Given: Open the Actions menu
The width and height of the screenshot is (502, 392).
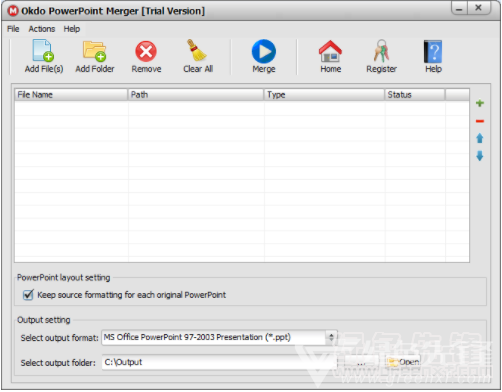Looking at the screenshot, I should pyautogui.click(x=42, y=29).
